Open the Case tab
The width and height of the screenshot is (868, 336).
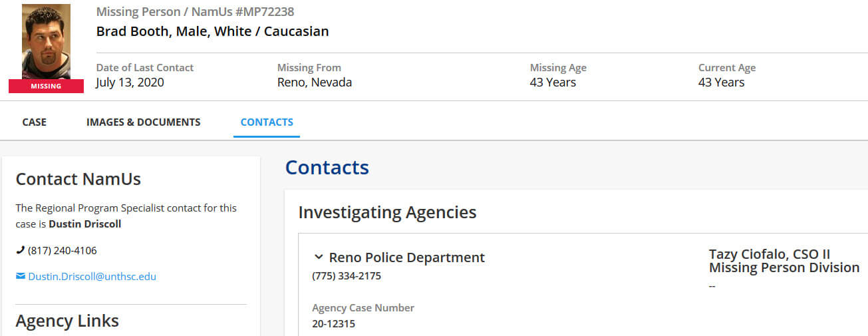tap(35, 122)
